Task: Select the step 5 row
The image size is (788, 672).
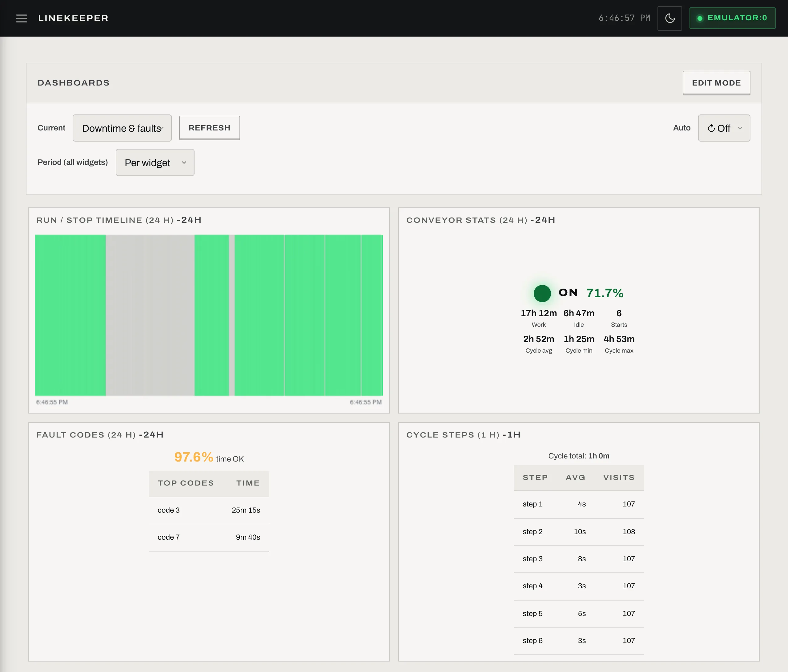Action: 579,614
